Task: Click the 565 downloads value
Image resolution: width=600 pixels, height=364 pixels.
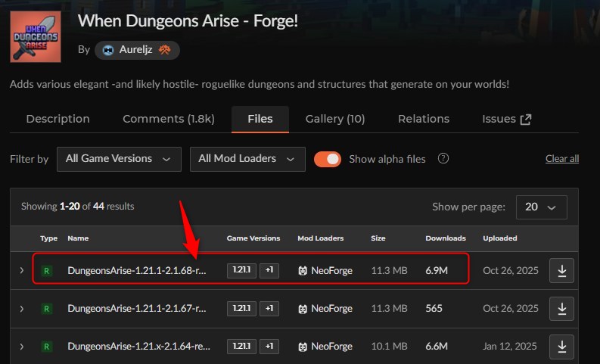Action: (x=434, y=309)
